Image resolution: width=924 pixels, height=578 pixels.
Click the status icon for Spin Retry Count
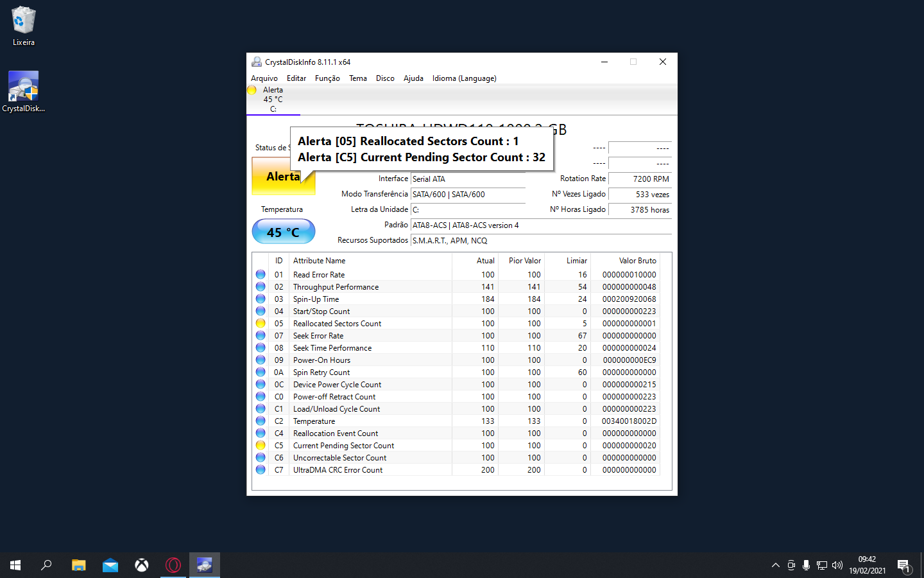pos(261,372)
